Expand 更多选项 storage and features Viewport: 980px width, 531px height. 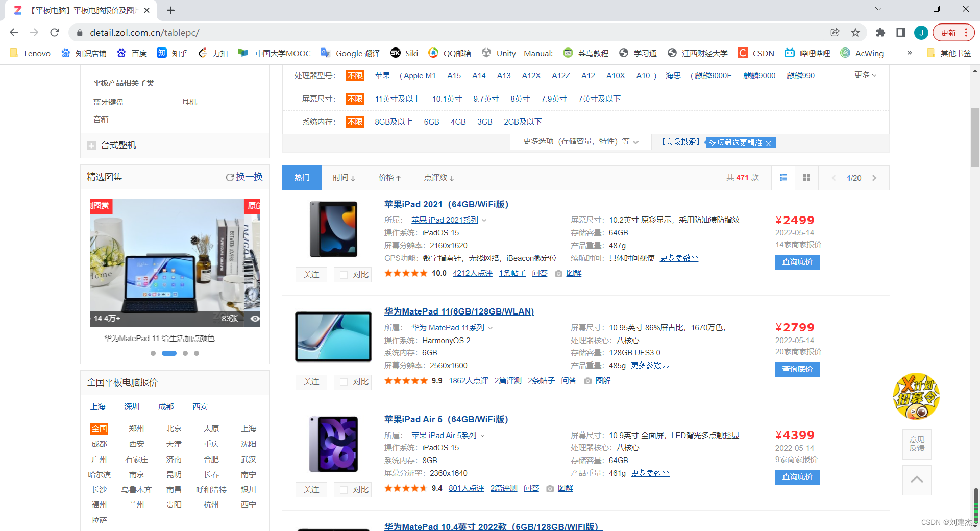pos(581,141)
